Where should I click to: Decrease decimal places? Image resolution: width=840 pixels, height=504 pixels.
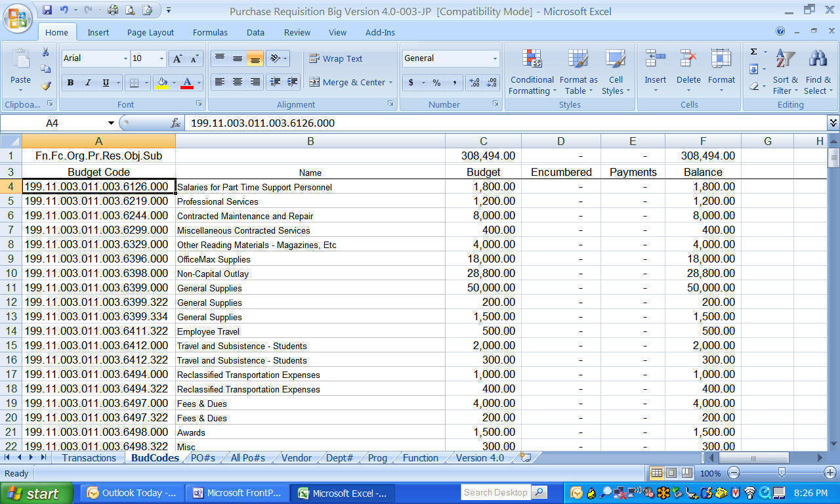pyautogui.click(x=491, y=83)
